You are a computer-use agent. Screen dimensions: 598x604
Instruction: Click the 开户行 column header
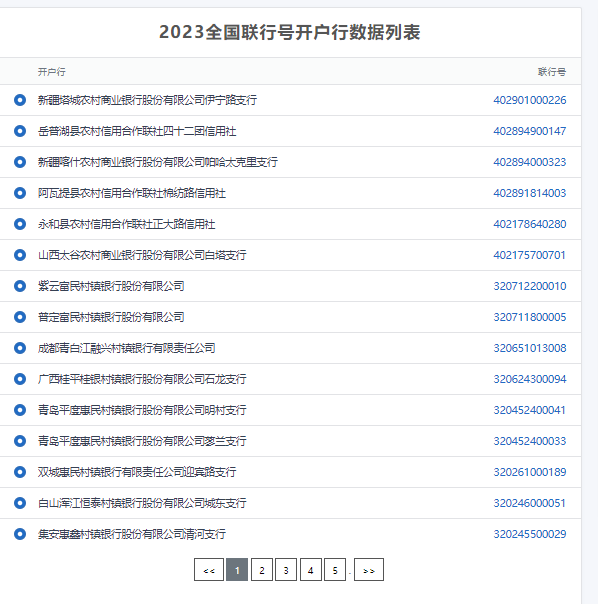(x=52, y=72)
